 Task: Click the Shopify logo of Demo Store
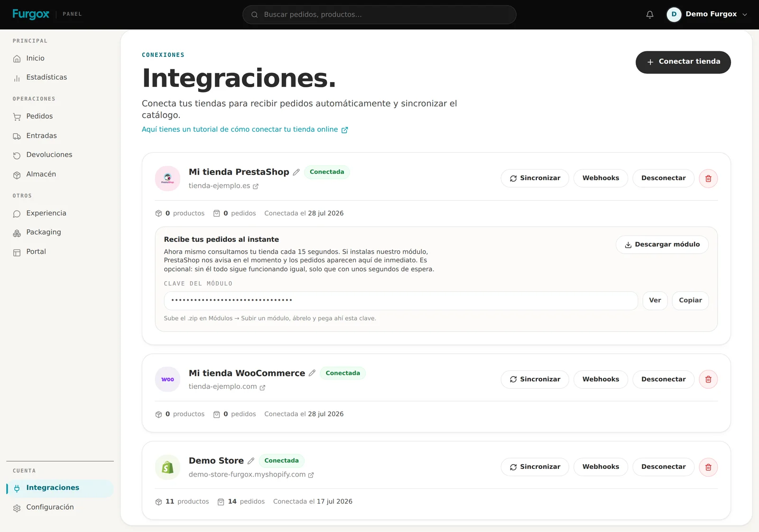[x=167, y=467]
